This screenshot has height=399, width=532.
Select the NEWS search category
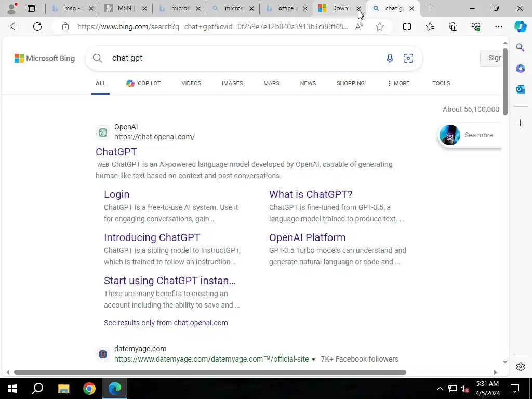[x=308, y=83]
